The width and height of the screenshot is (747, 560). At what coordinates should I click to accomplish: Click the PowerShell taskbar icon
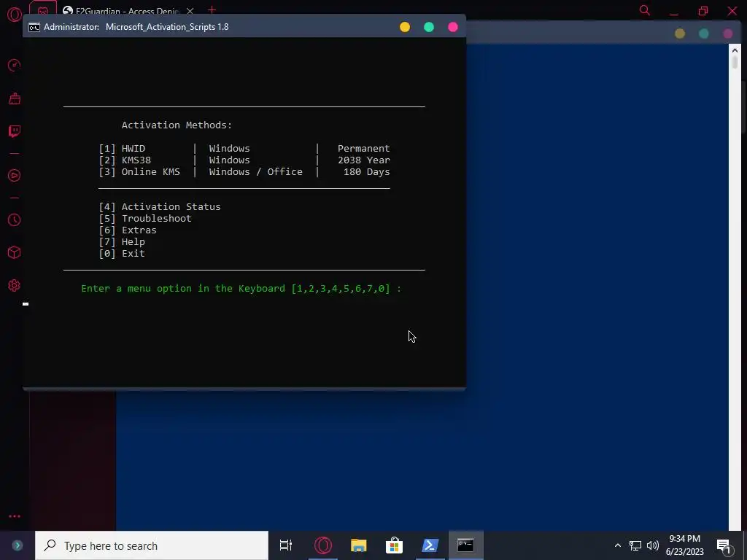(430, 545)
